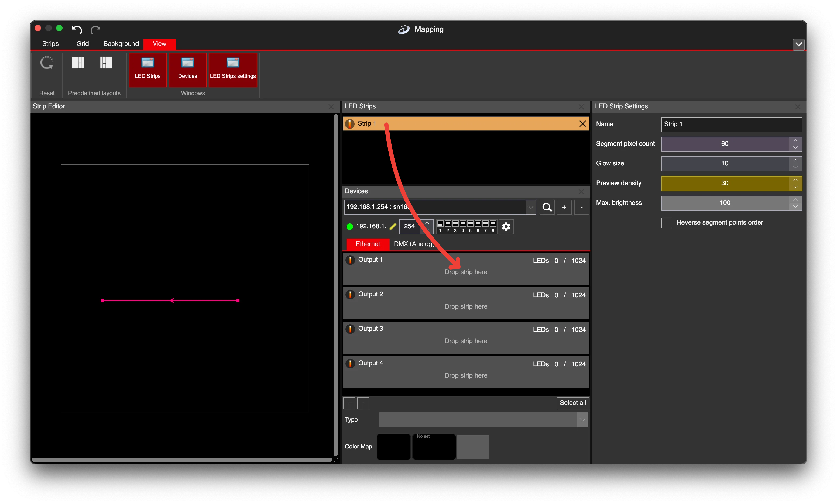837x504 pixels.
Task: Increase Segment pixel count with up arrow
Action: point(795,141)
